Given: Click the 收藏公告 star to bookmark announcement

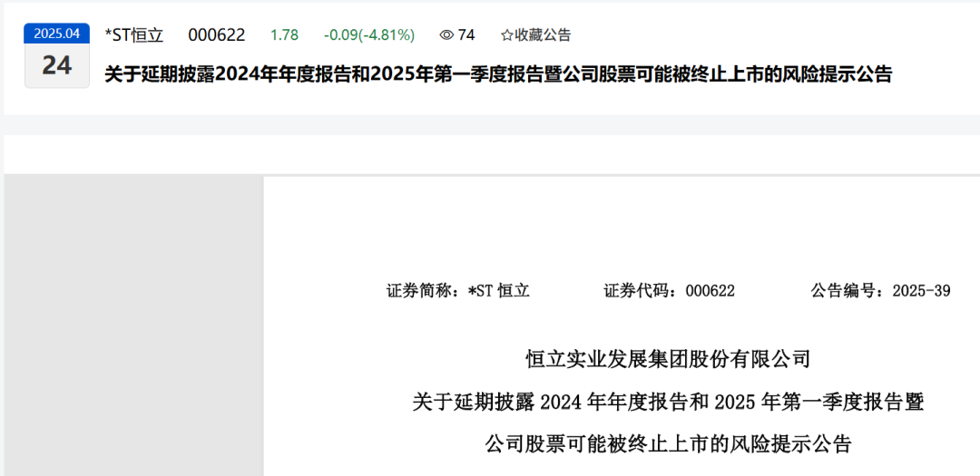Looking at the screenshot, I should point(507,35).
